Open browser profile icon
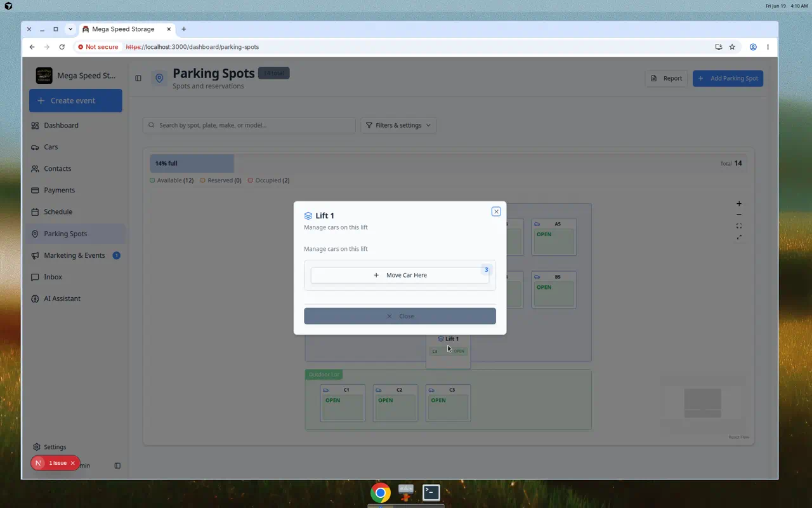The image size is (812, 508). point(753,47)
